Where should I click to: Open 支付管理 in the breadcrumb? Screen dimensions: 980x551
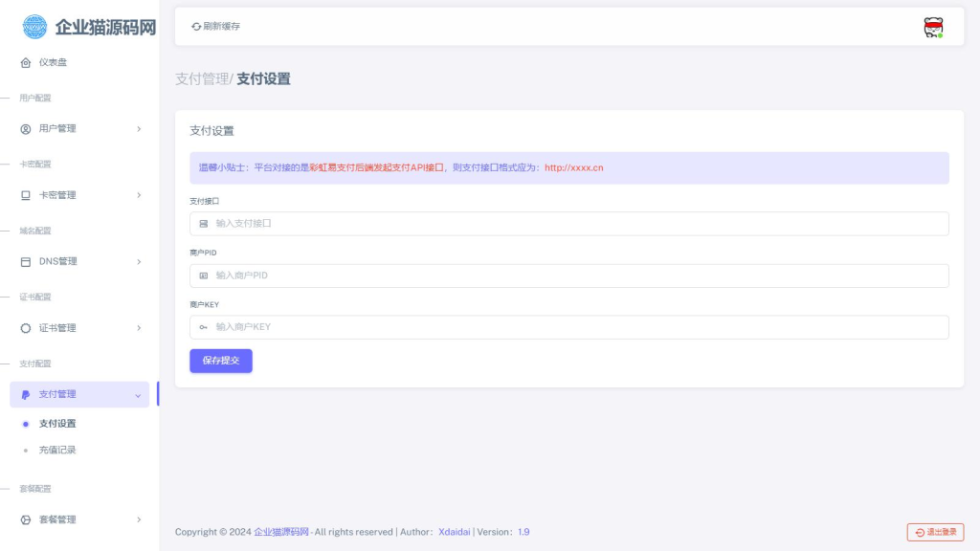pos(199,78)
